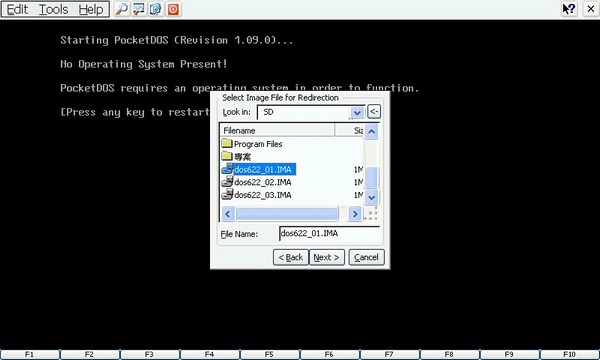Click the What's This help pointer icon
The image size is (600, 360).
tap(569, 9)
